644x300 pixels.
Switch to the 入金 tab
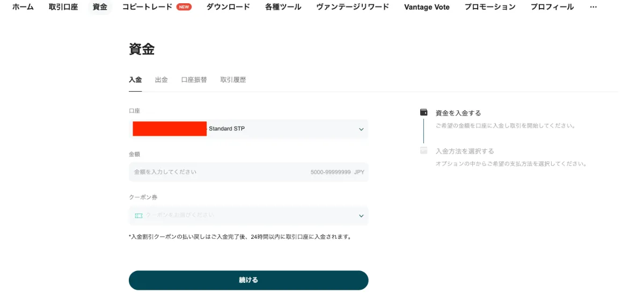coord(135,79)
